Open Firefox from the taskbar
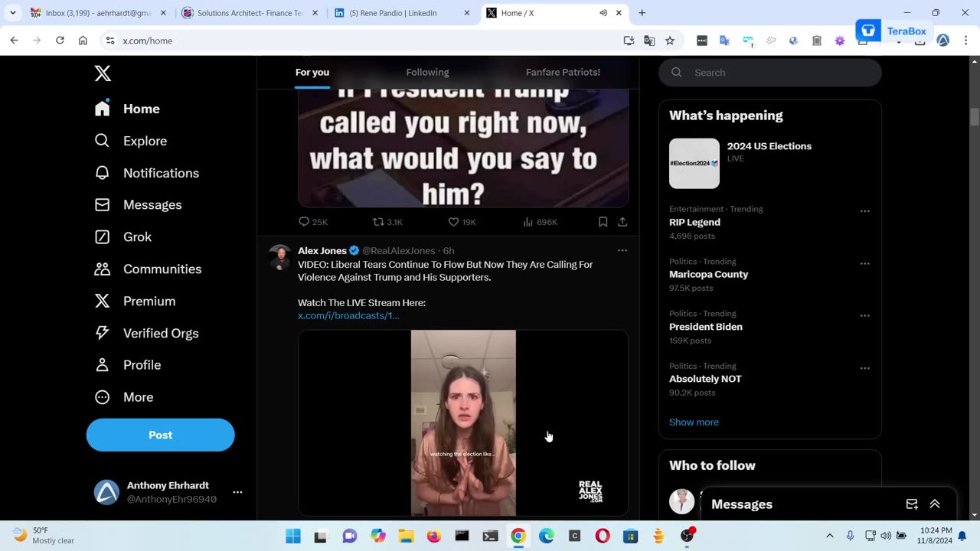This screenshot has height=551, width=980. pyautogui.click(x=433, y=536)
